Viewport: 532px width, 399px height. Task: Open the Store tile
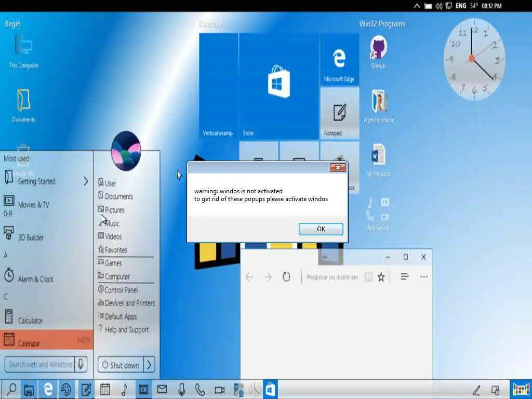click(278, 86)
